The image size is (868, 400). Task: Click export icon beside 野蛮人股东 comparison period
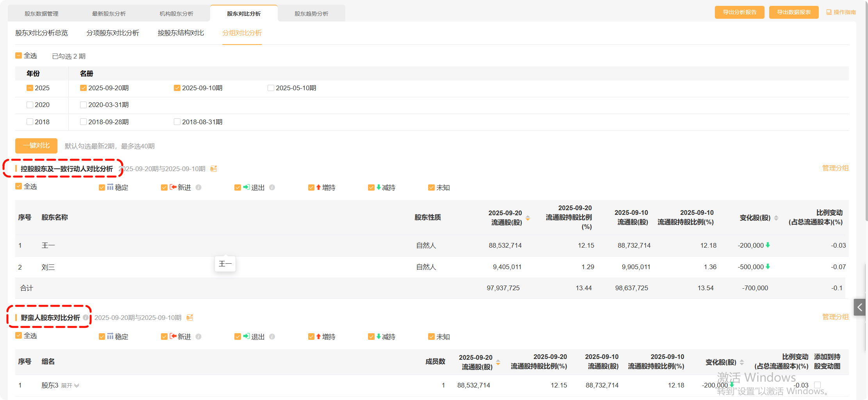[190, 318]
